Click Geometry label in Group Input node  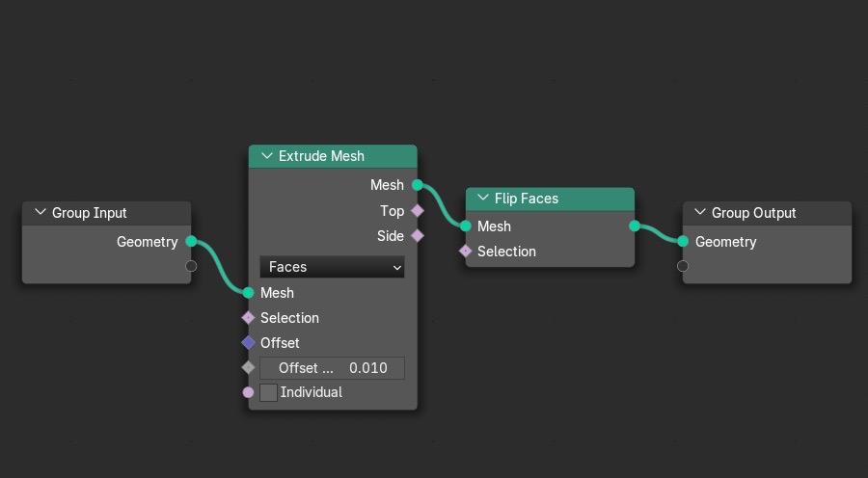tap(148, 242)
